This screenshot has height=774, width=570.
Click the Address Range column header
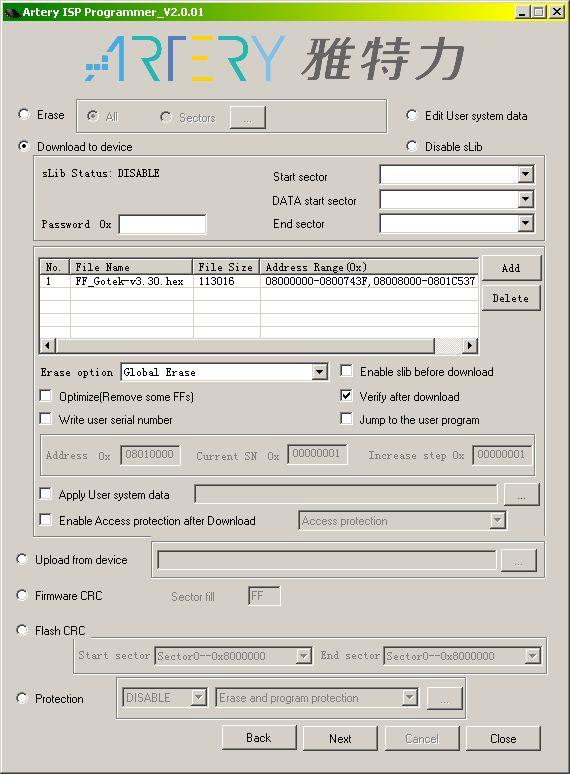[x=369, y=267]
